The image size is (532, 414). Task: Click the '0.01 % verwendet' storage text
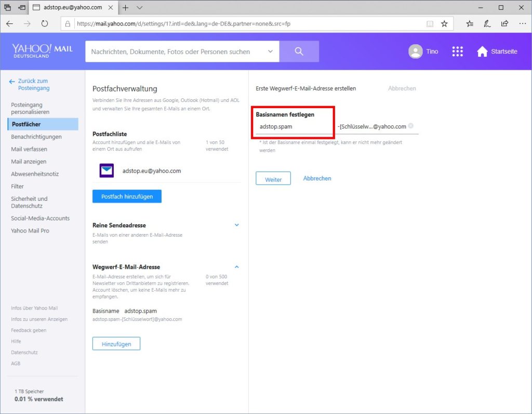tap(38, 399)
